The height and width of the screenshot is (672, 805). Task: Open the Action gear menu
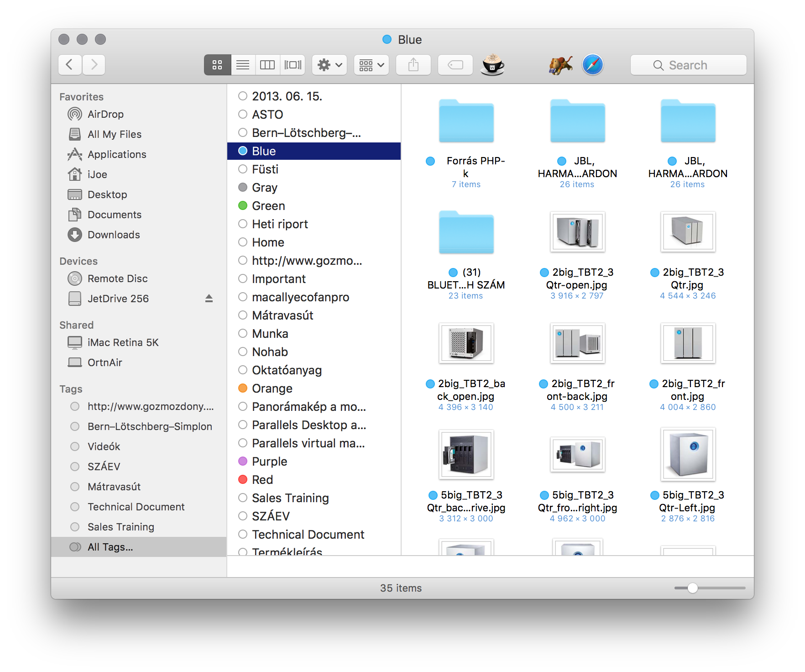pos(329,65)
